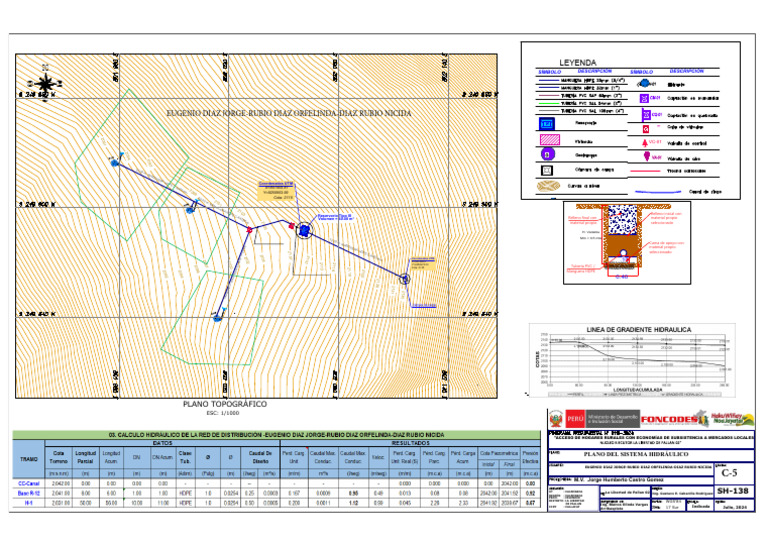Screen dimensions: 768x543
Task: Click the LEYENDA heading
Action: click(x=578, y=63)
